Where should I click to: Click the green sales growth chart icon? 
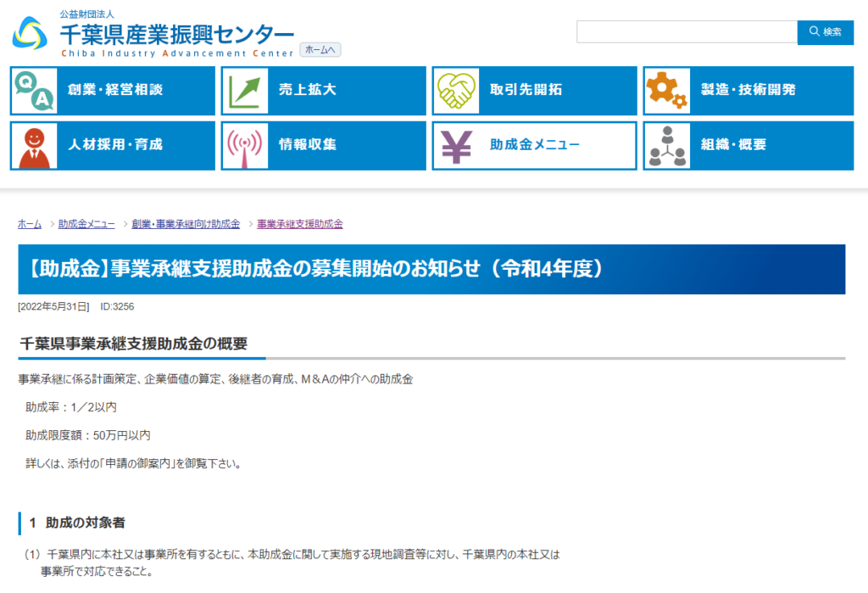246,91
